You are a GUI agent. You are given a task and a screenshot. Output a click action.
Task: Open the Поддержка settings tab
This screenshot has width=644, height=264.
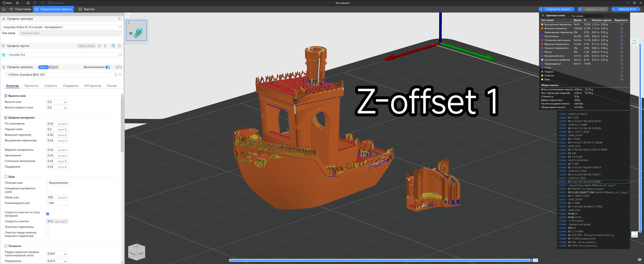[70, 86]
